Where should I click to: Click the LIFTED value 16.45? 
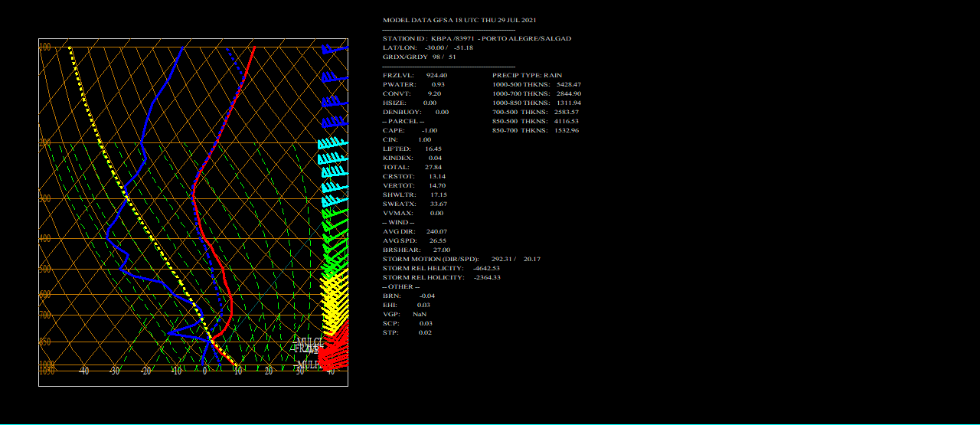pos(433,149)
